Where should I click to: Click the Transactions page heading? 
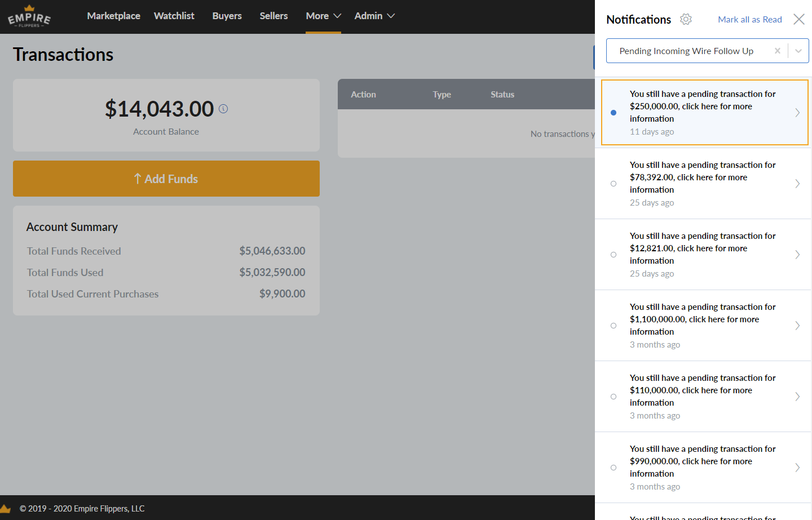[x=63, y=54]
